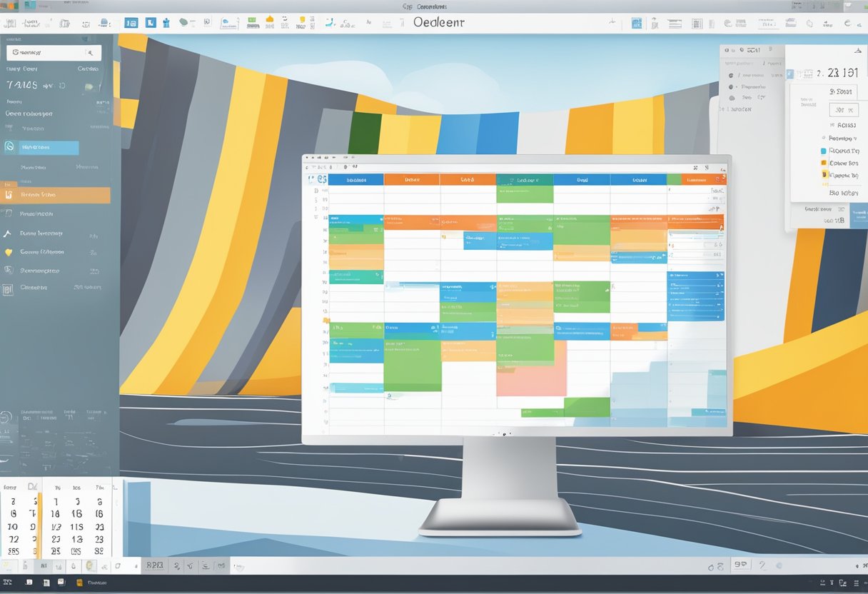The image size is (868, 594).
Task: Click the solid blue calendar icon in top toolbar
Action: pos(131,23)
